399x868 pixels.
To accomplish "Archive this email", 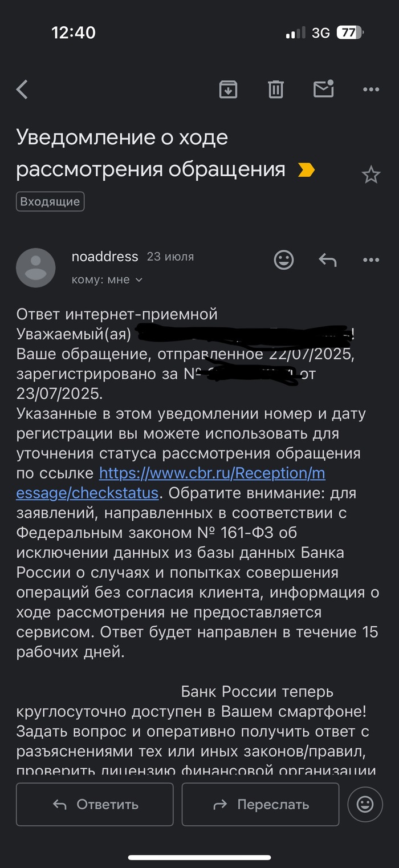I will coord(228,90).
